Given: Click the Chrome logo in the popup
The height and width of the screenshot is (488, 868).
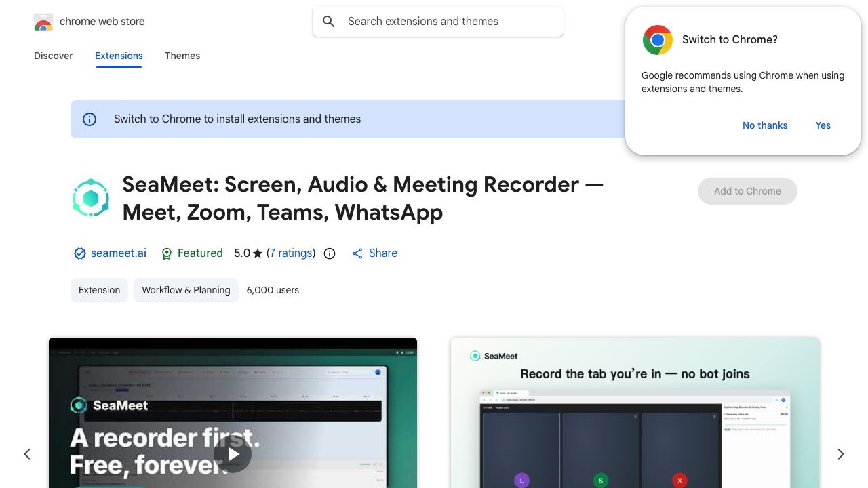Looking at the screenshot, I should coord(658,40).
